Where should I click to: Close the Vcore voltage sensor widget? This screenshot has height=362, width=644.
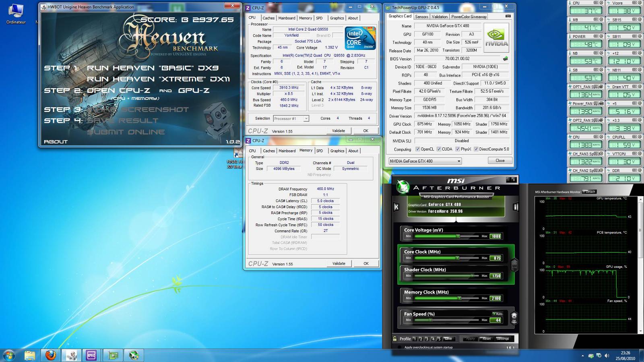pyautogui.click(x=640, y=2)
